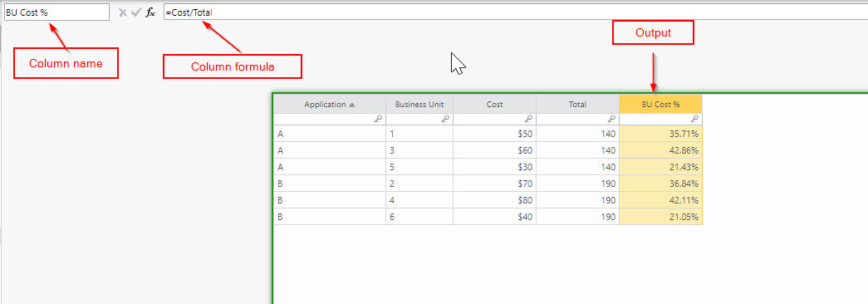Toggle sort arrow on Application header
This screenshot has width=868, height=304.
point(351,104)
